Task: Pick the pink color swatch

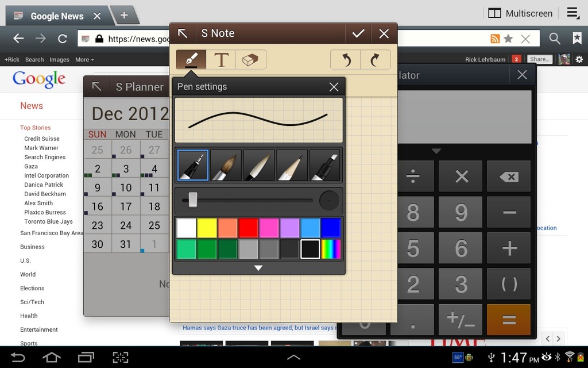Action: [269, 228]
